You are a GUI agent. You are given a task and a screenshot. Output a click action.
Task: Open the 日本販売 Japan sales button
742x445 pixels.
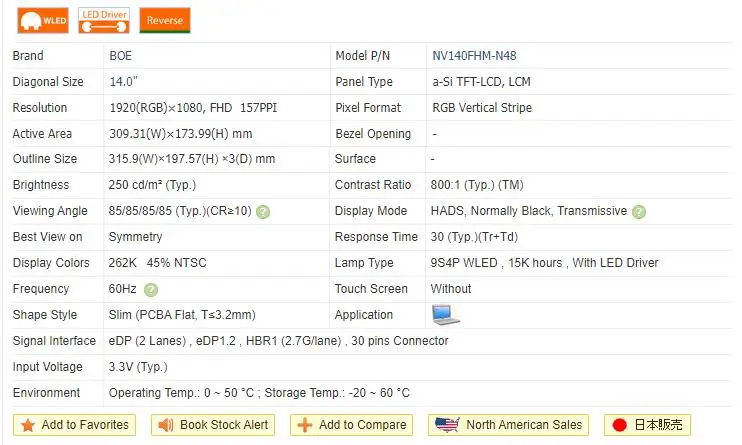[x=647, y=425]
